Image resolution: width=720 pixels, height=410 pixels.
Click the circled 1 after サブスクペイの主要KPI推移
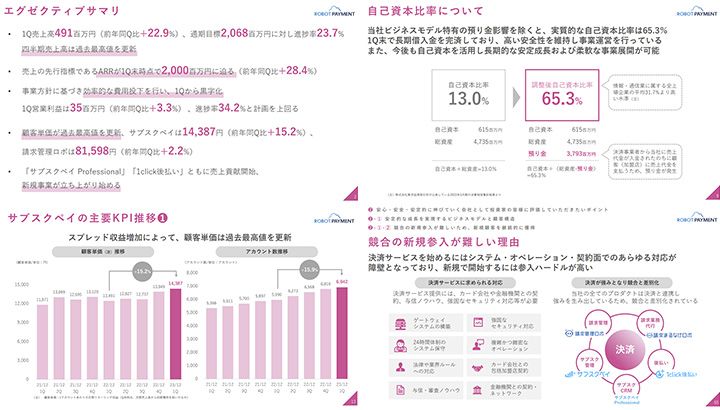pos(162,217)
